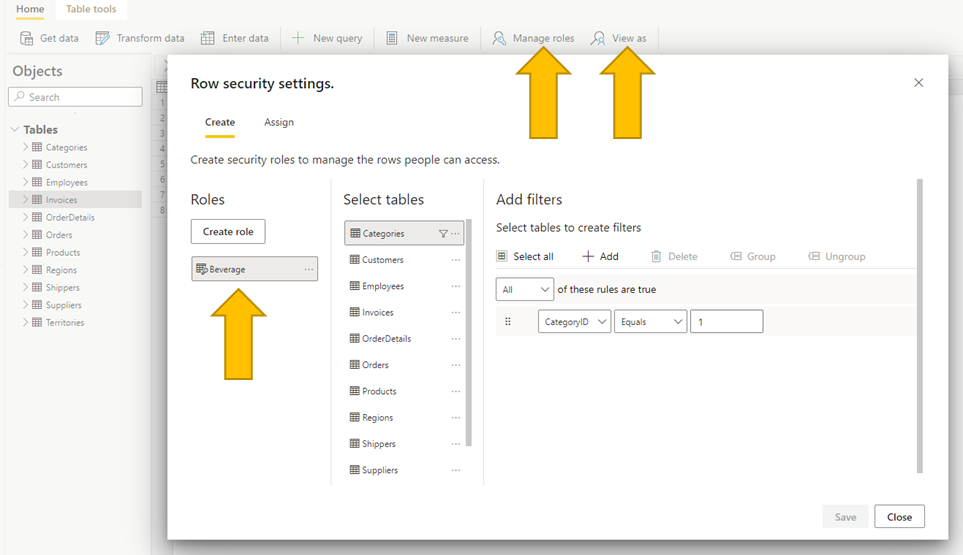Open more options for Beverage role

click(309, 269)
